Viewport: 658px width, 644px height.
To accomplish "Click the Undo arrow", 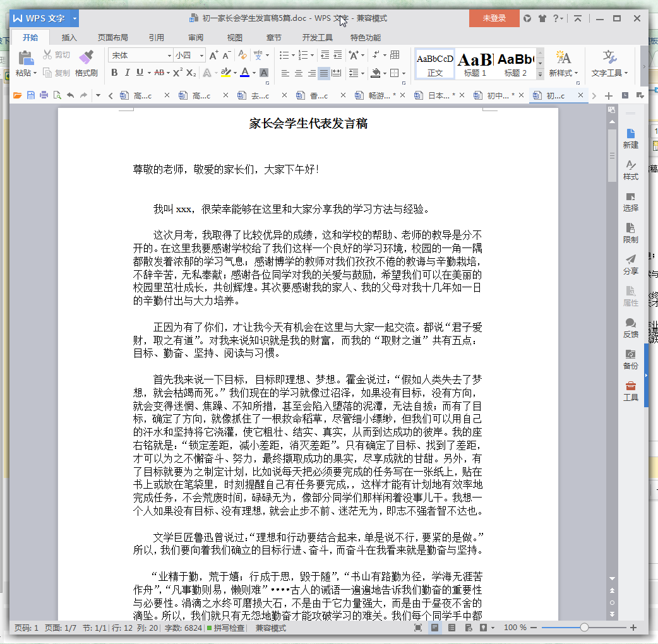I will click(70, 95).
